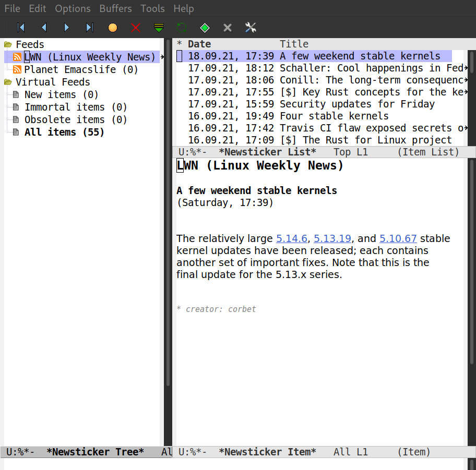
Task: Click RSS icon beside LWN feed
Action: point(17,57)
